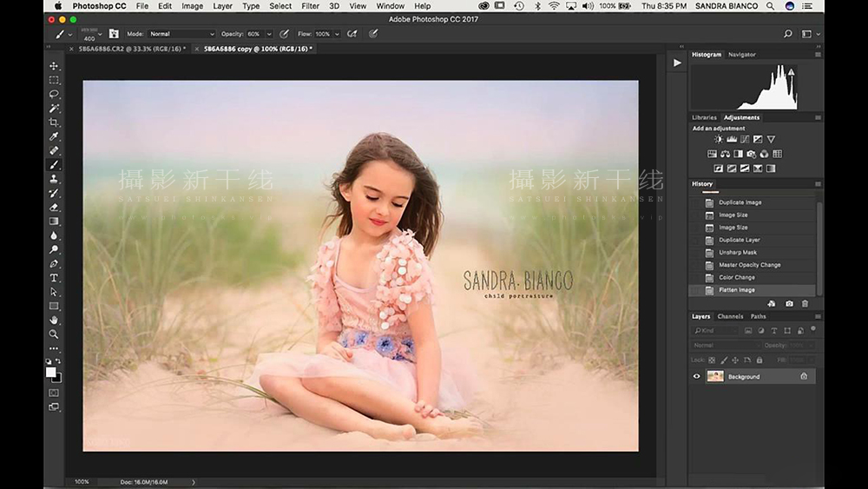Image resolution: width=868 pixels, height=489 pixels.
Task: Add a Brightness/Contrast adjustment
Action: (x=719, y=140)
